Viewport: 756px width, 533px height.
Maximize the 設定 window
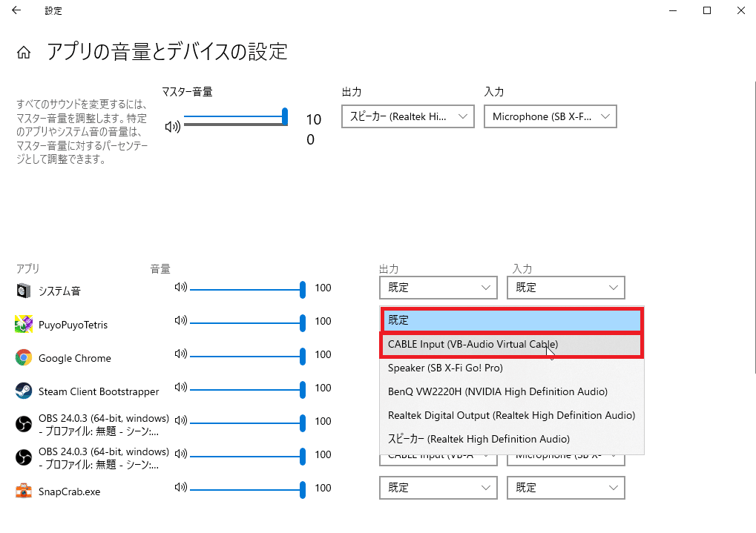[x=707, y=10]
